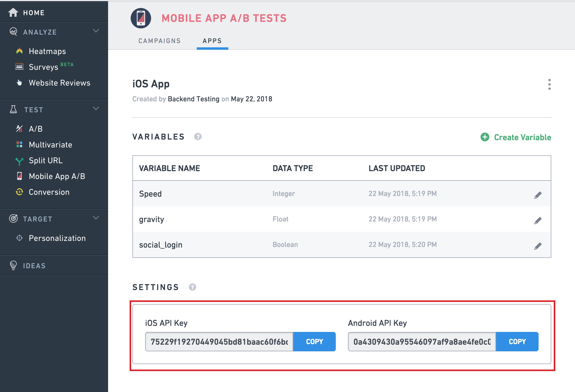The width and height of the screenshot is (575, 392).
Task: Open the Ideas section
Action: click(x=34, y=266)
